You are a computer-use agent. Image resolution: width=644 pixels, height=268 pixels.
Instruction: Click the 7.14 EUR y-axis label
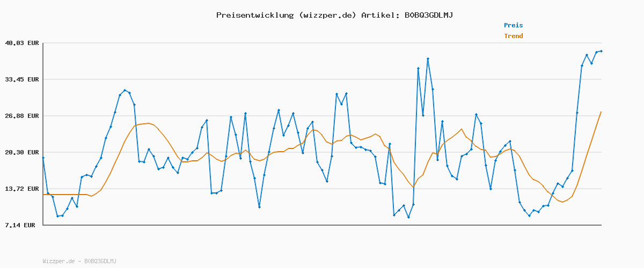(x=20, y=225)
